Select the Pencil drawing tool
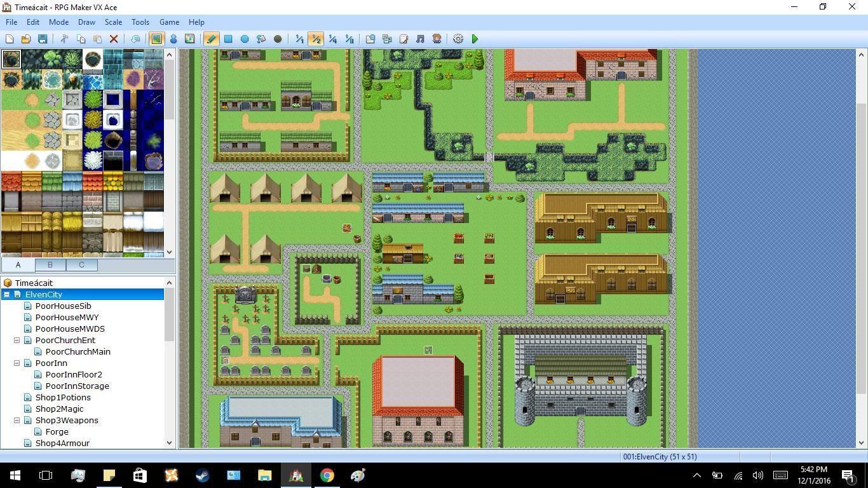The height and width of the screenshot is (488, 868). point(212,39)
